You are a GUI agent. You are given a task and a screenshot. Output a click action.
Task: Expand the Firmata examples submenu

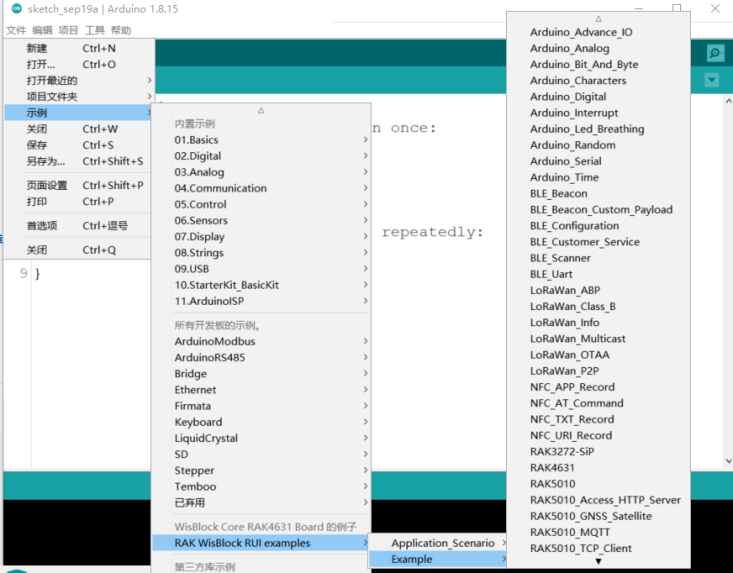coord(262,406)
